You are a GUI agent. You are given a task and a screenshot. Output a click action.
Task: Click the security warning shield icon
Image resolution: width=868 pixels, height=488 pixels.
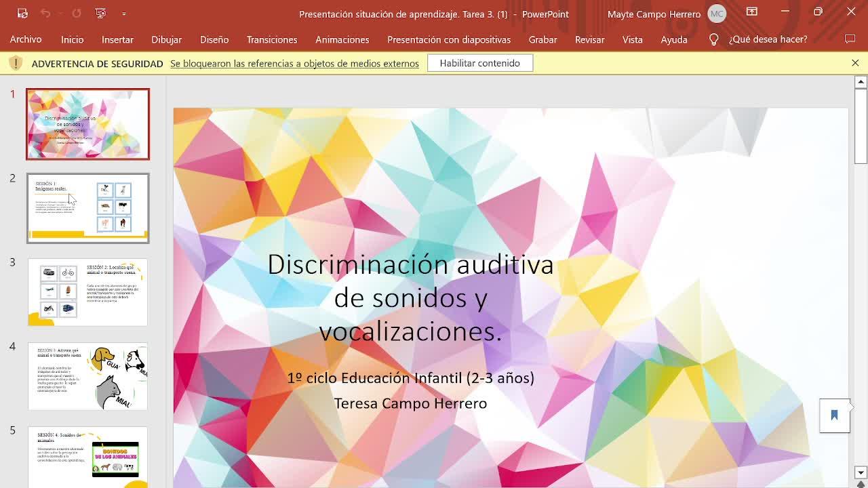click(17, 63)
